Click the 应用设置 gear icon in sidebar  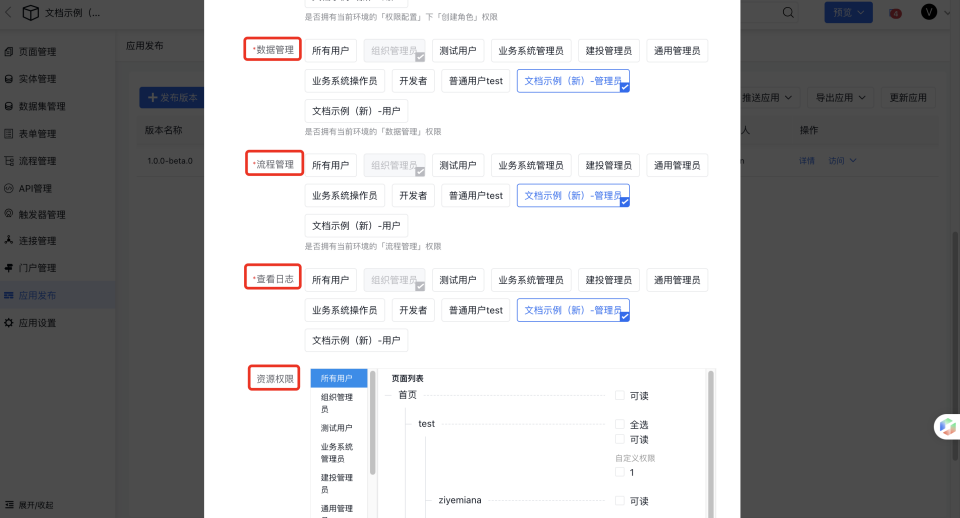[9, 323]
